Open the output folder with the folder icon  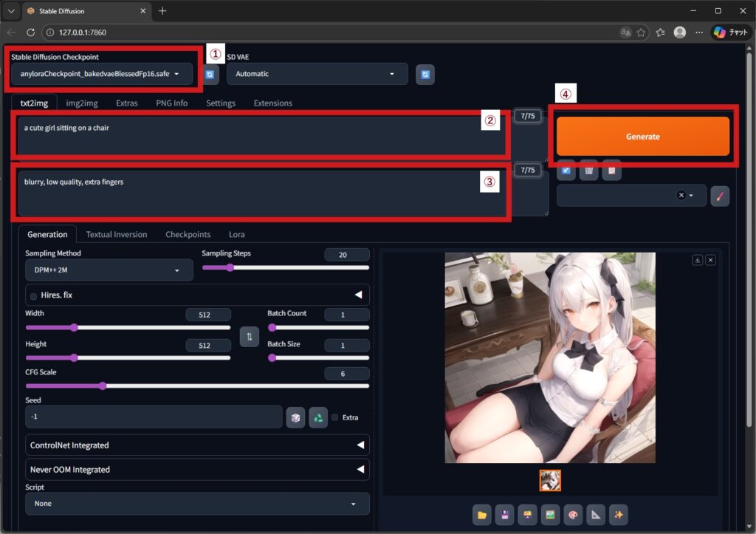[x=483, y=515]
